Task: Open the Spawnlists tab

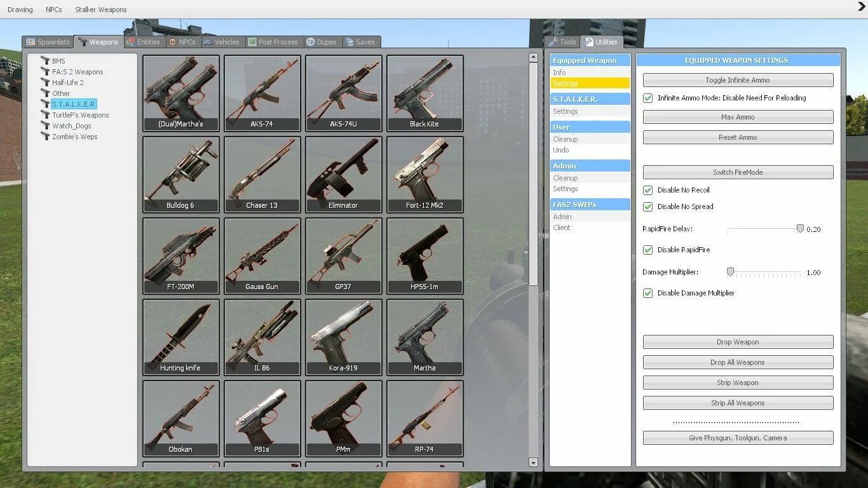Action: [x=48, y=42]
